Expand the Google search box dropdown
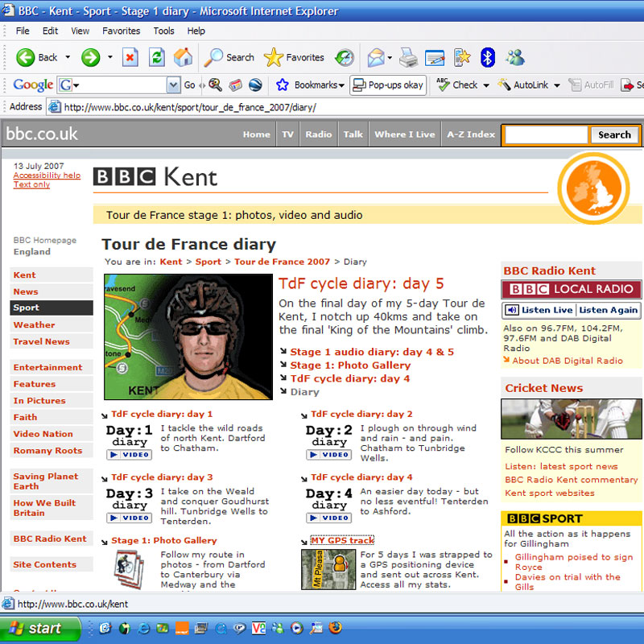The width and height of the screenshot is (644, 644). coord(173,85)
